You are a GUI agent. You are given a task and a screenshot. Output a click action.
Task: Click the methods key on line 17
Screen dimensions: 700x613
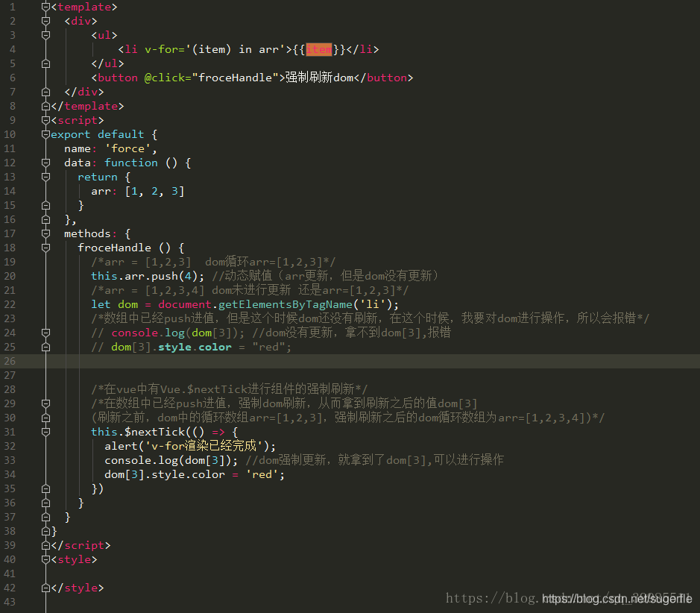click(x=87, y=233)
